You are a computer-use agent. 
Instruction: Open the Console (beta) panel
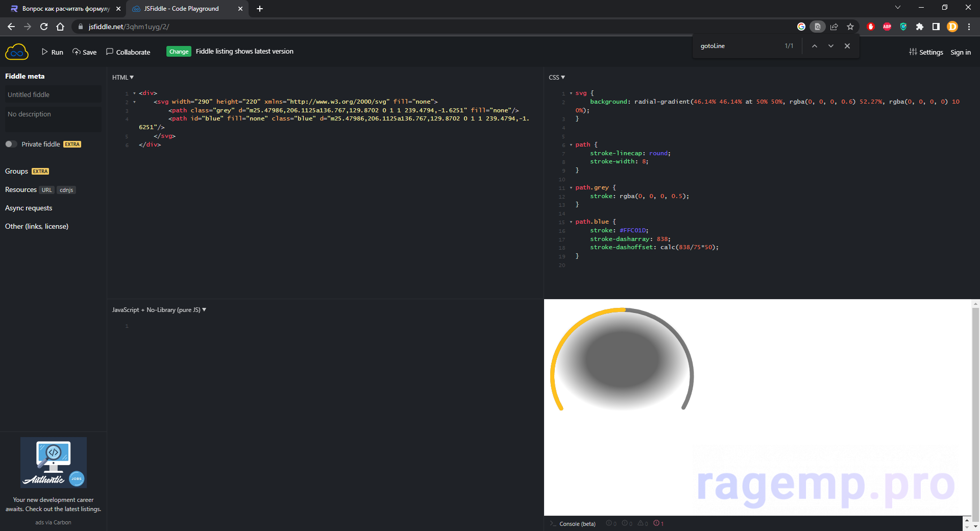tap(577, 524)
